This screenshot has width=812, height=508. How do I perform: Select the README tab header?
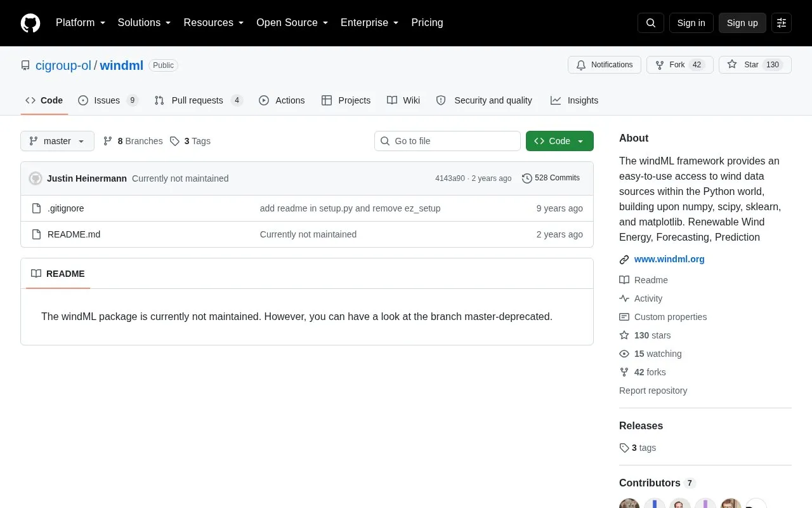click(58, 274)
